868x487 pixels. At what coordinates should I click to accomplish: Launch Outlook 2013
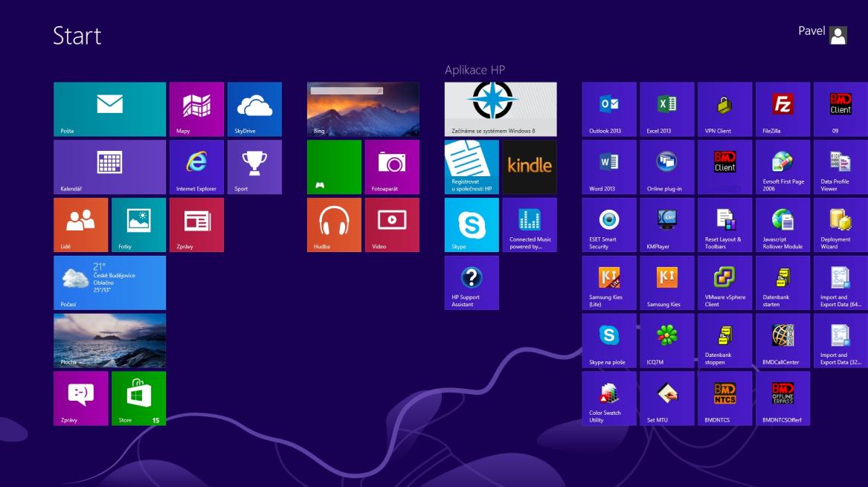coord(609,109)
